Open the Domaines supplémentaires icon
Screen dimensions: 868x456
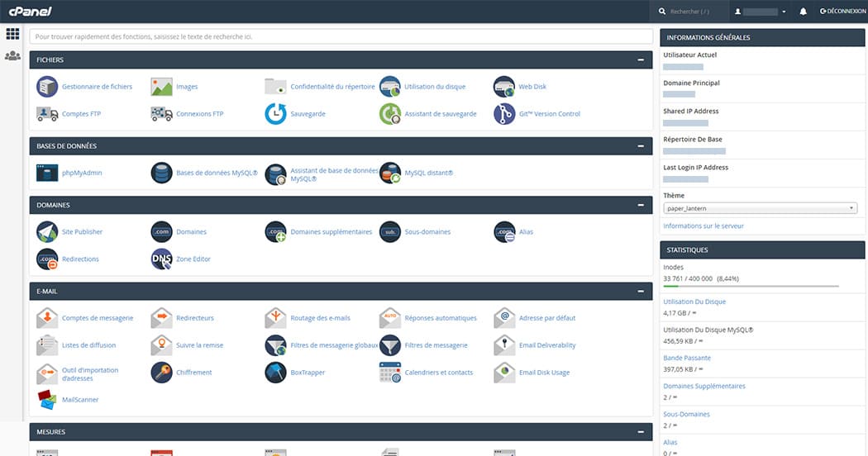(275, 232)
